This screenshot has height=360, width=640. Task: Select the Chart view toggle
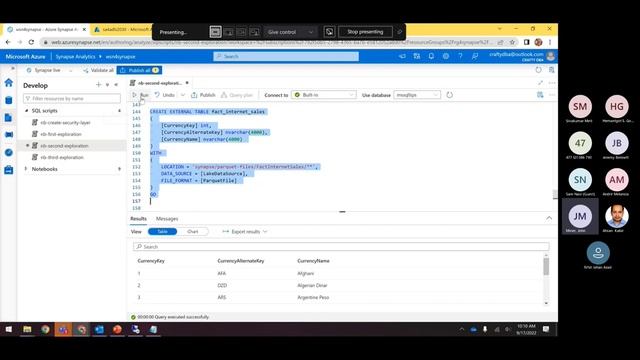[x=193, y=231]
